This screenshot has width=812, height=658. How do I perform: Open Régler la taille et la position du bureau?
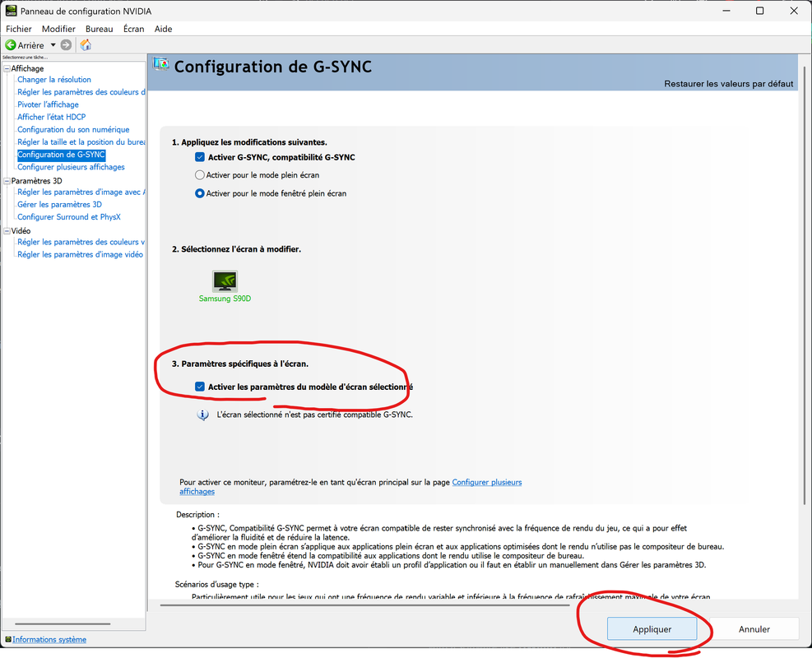coord(81,141)
